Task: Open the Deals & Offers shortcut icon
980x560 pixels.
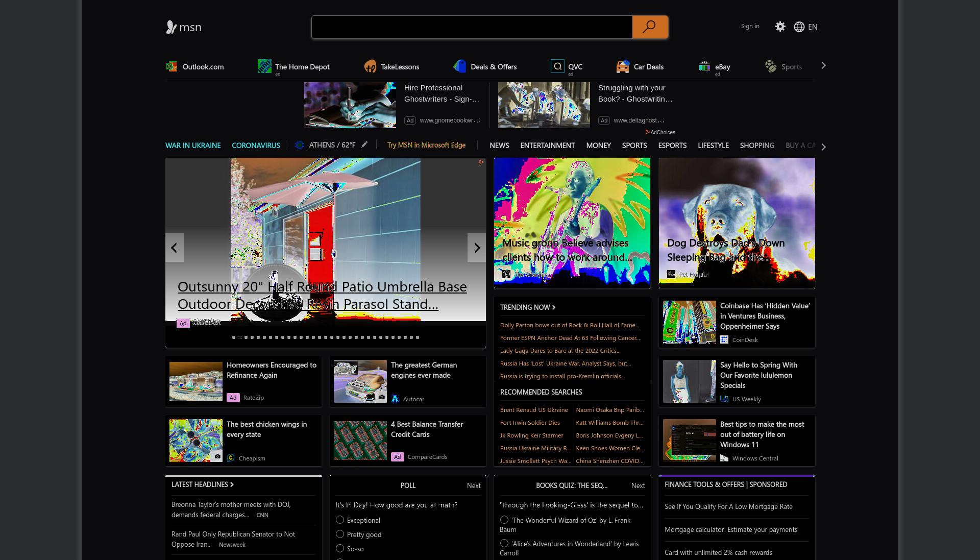Action: tap(459, 66)
